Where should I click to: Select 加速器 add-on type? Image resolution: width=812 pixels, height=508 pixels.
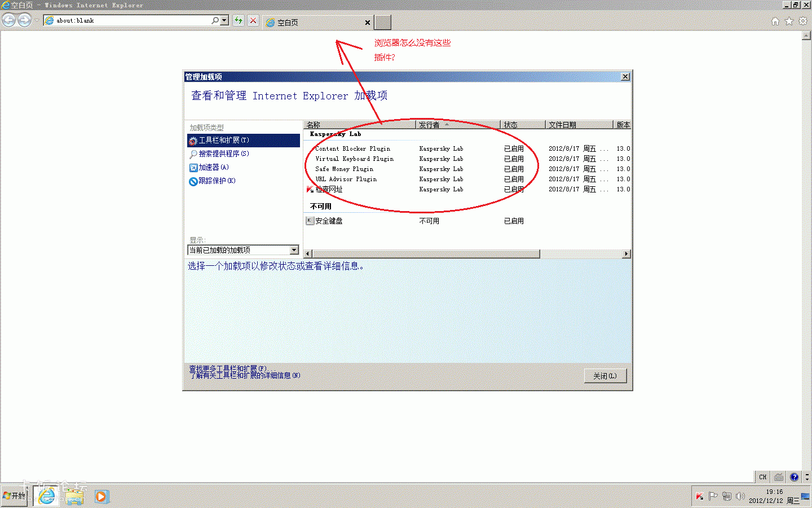coord(244,167)
